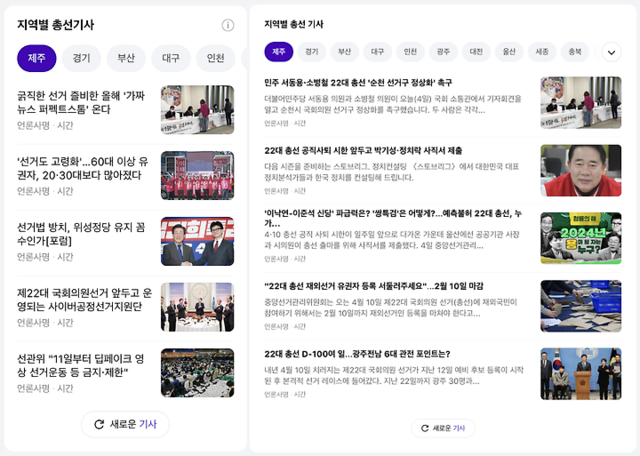Image resolution: width=640 pixels, height=456 pixels.
Task: Select the 광주 region tab
Action: point(443,52)
